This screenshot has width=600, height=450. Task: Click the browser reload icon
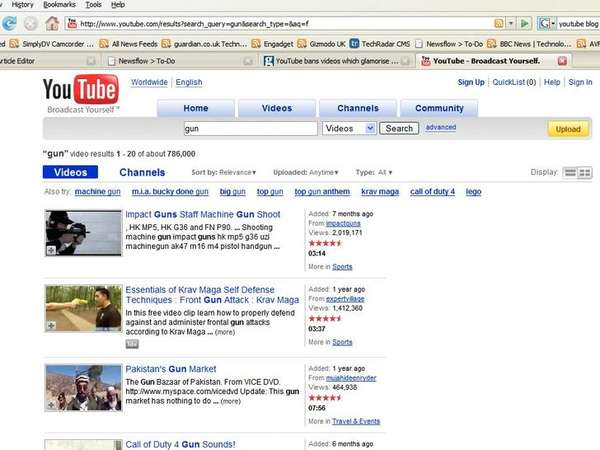[x=9, y=23]
